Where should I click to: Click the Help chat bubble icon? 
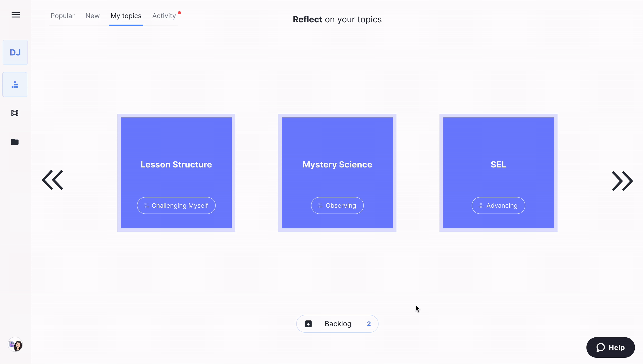[x=601, y=347]
